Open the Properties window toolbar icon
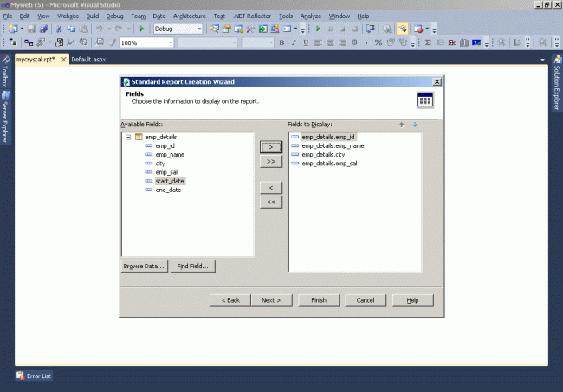Viewport: 563px width, 392px height. point(227,29)
